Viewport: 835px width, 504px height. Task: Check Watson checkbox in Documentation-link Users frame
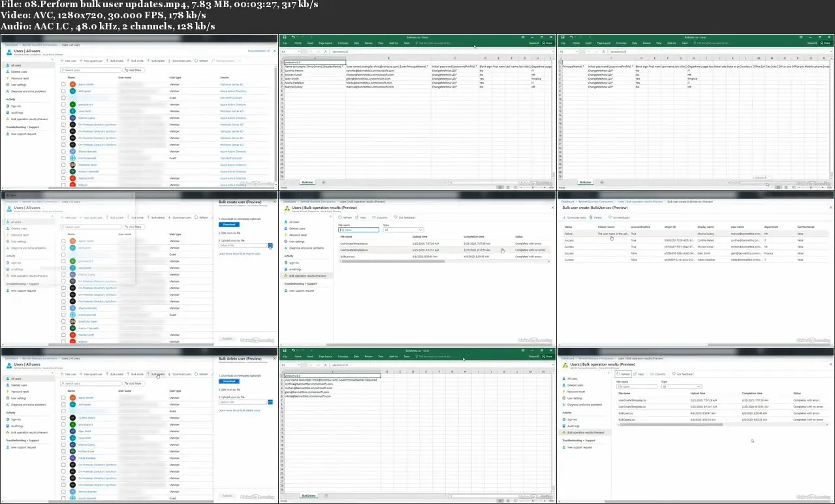(x=63, y=184)
